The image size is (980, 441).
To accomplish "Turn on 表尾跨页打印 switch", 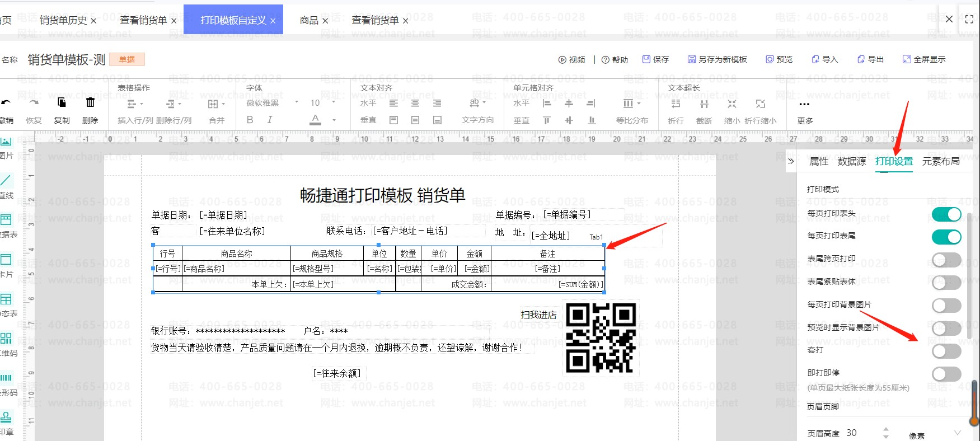I will coord(946,260).
